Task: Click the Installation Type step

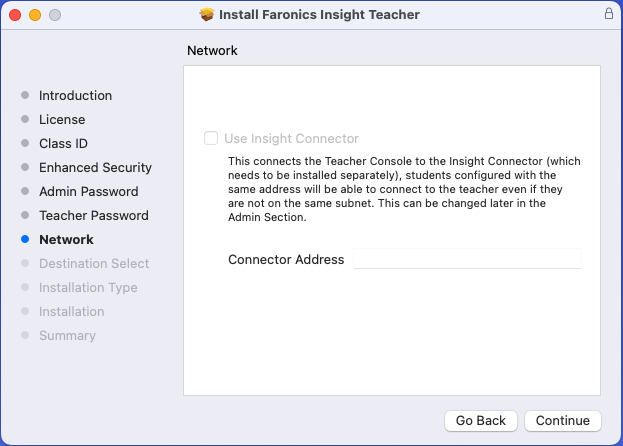Action: pos(88,288)
